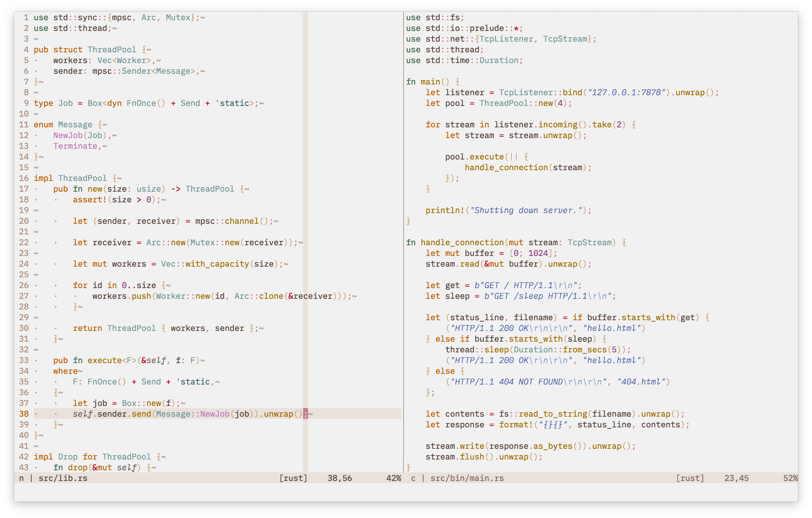The width and height of the screenshot is (812, 518).
Task: Click the highlighted self.sender.send line
Action: 189,414
